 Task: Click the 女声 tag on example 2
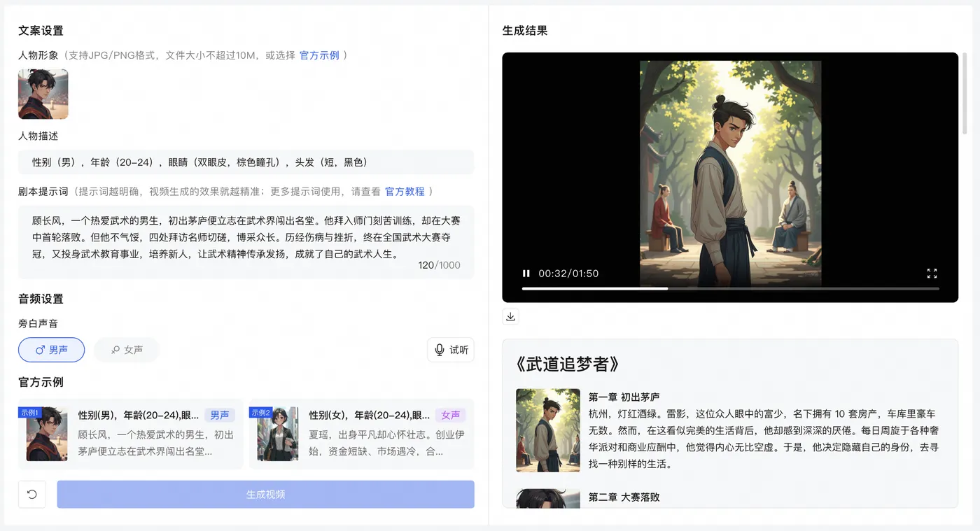click(x=451, y=415)
